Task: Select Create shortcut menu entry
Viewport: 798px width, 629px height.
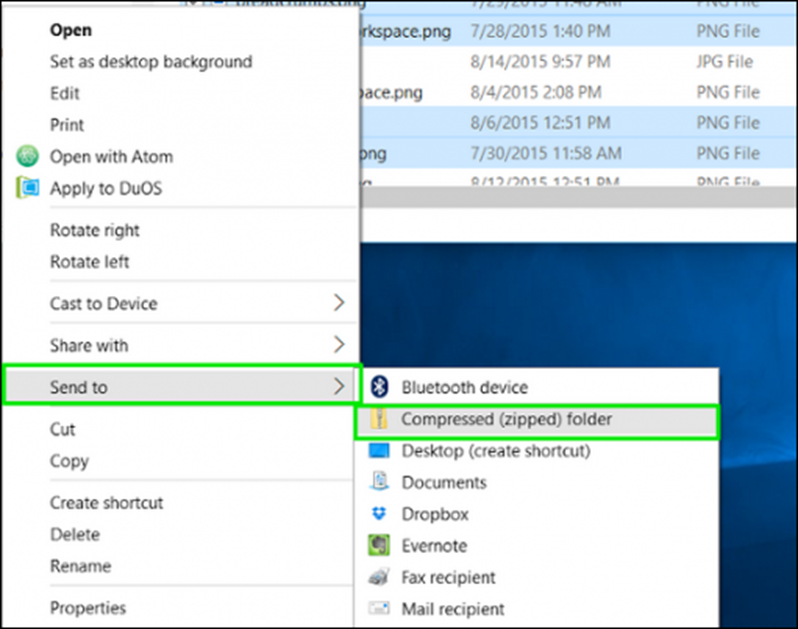Action: [x=106, y=503]
